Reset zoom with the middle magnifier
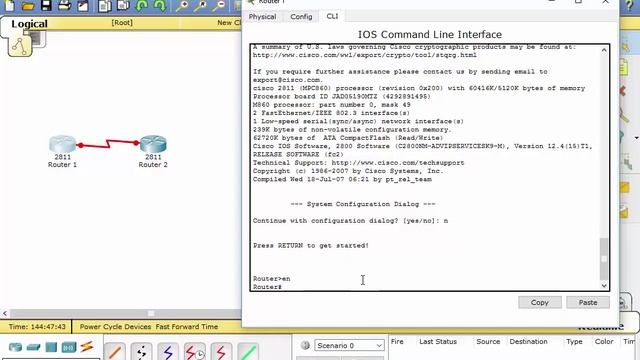The width and height of the screenshot is (640, 360). point(200,5)
